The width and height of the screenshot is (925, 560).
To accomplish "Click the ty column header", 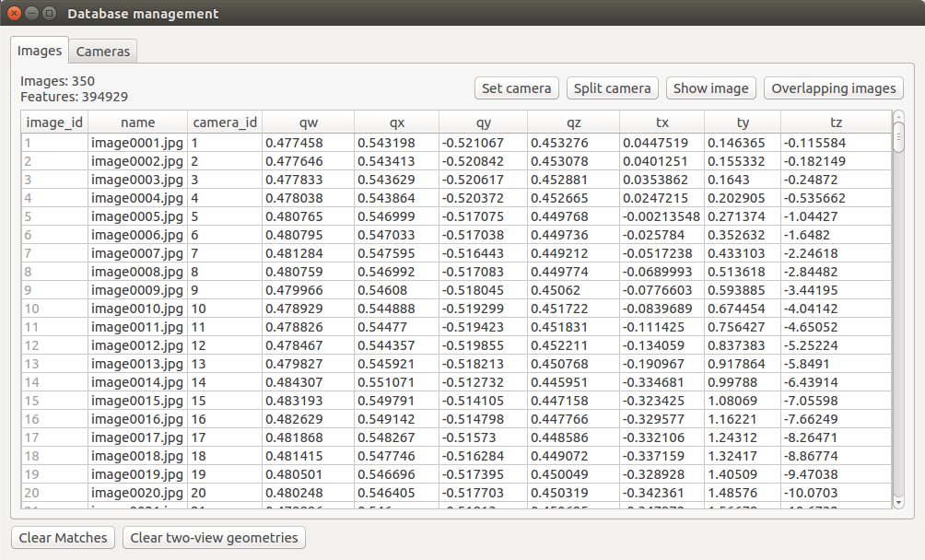I will point(743,122).
